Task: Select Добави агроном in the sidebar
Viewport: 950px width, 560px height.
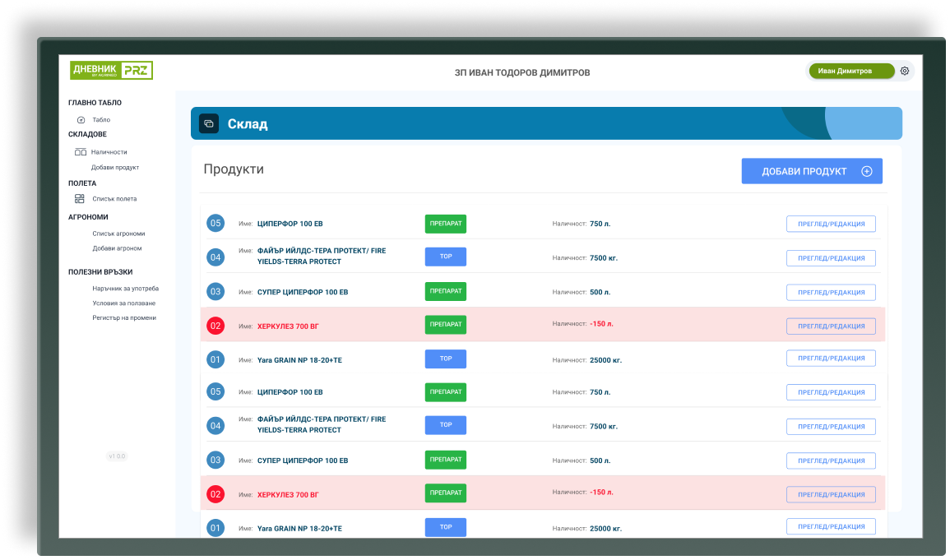Action: click(117, 248)
